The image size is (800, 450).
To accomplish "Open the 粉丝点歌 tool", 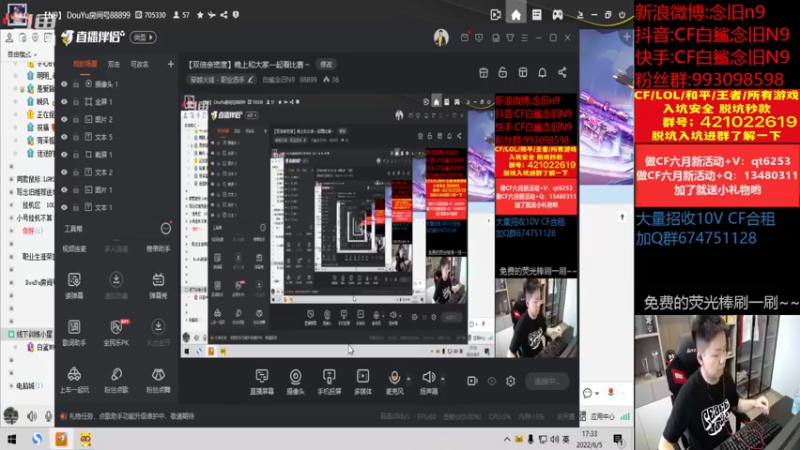I will point(116,380).
